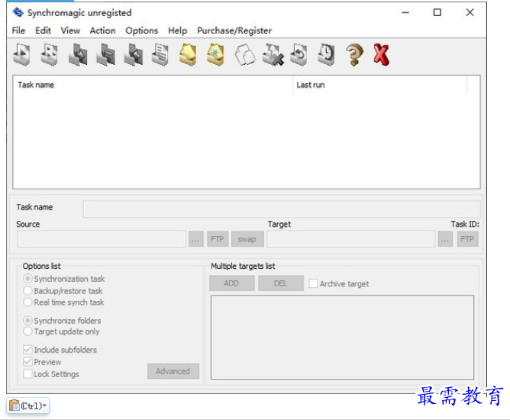Open the Purchase/Register menu
510x420 pixels.
234,31
